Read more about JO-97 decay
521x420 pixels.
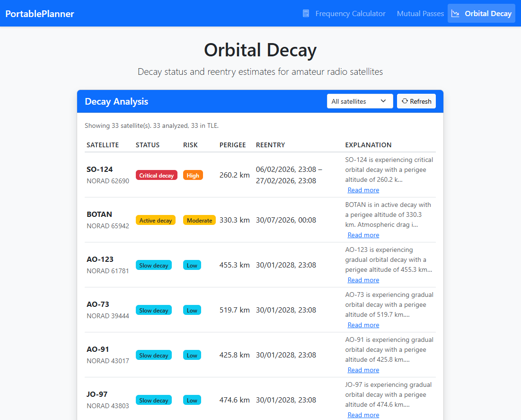coord(363,414)
